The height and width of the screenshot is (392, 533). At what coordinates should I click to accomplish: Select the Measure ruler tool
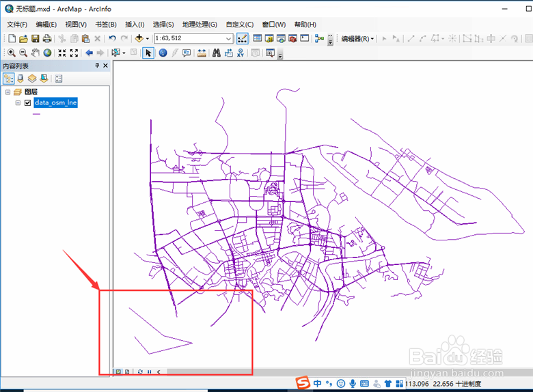202,53
